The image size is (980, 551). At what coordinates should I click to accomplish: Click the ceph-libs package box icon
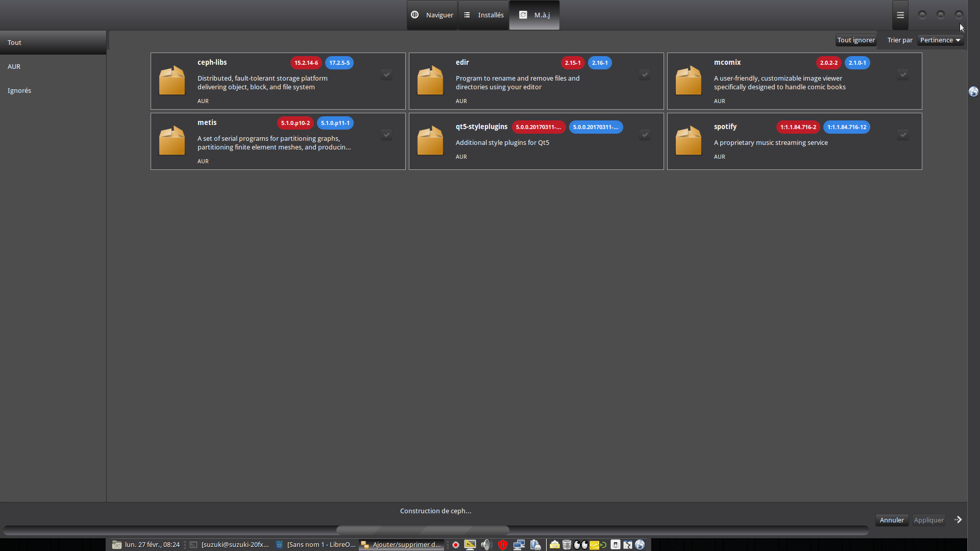[x=172, y=80]
